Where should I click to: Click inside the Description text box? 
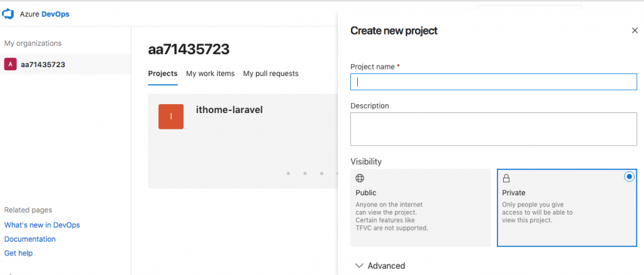pyautogui.click(x=494, y=129)
